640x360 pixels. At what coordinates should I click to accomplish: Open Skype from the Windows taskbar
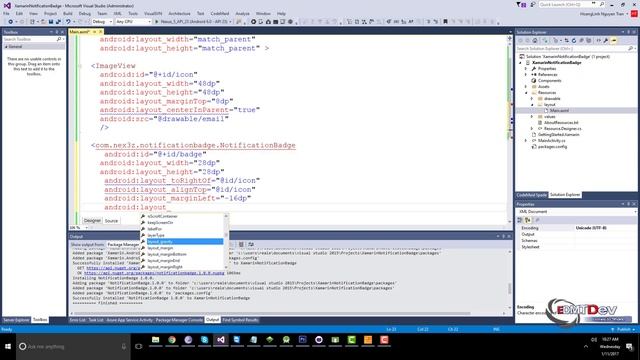point(204,340)
